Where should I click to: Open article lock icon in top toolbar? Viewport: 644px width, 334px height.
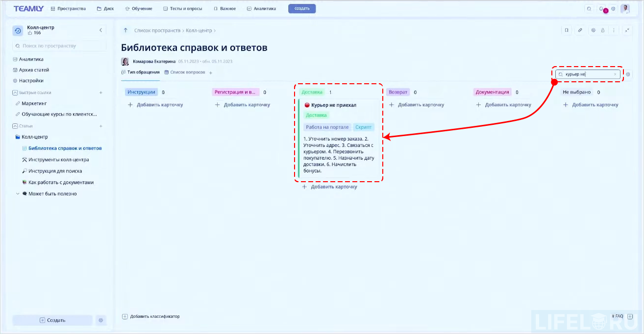(604, 30)
